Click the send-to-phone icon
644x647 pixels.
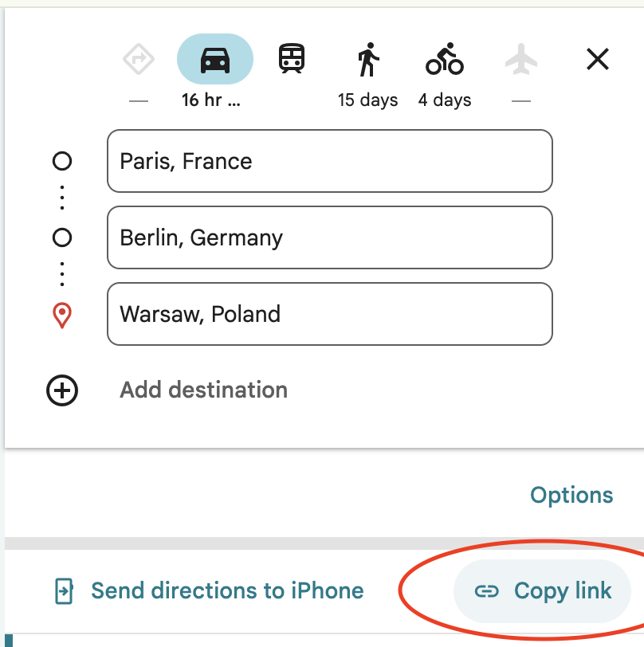(x=62, y=591)
